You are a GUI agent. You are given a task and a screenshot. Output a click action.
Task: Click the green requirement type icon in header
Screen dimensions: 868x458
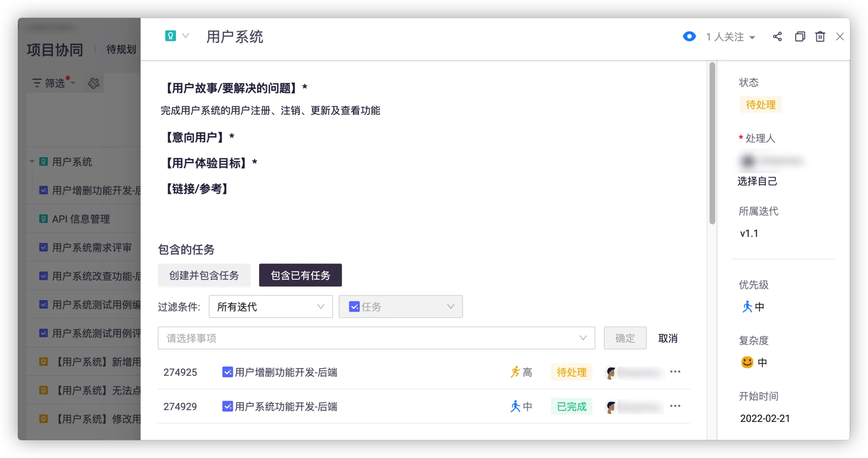(x=170, y=36)
